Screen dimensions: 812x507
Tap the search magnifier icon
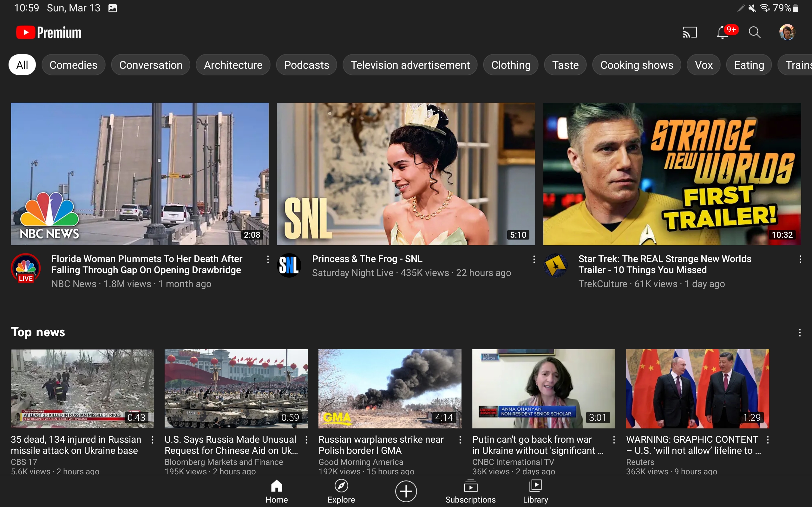755,33
